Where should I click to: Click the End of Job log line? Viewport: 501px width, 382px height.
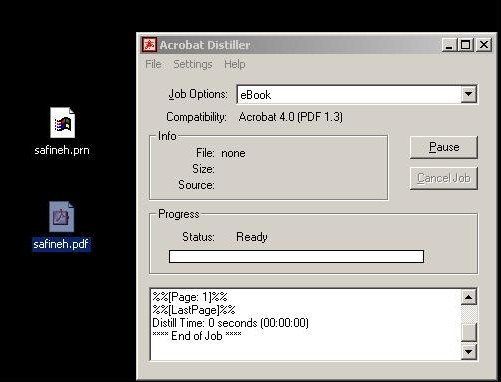coord(197,336)
